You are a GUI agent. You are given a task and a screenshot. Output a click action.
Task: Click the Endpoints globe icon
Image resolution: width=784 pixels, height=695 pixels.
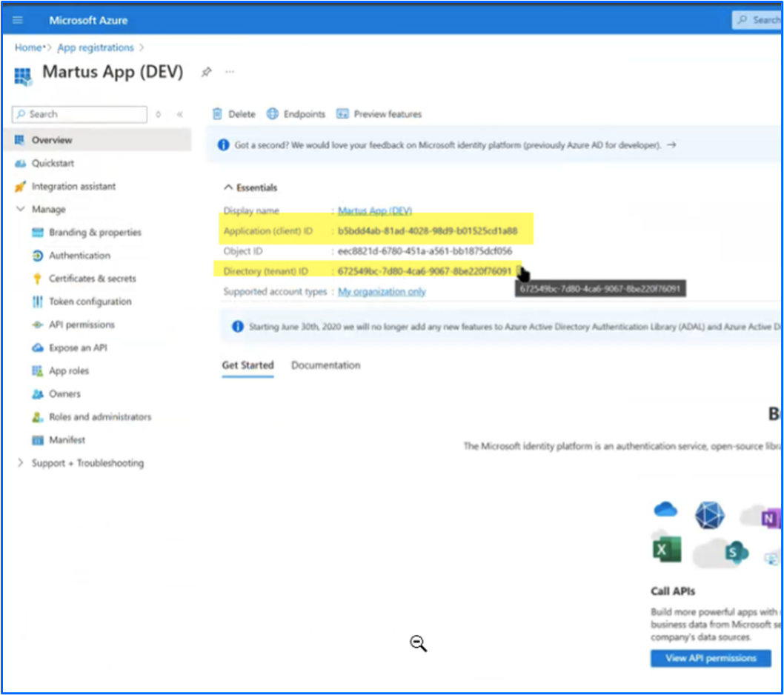pos(272,114)
